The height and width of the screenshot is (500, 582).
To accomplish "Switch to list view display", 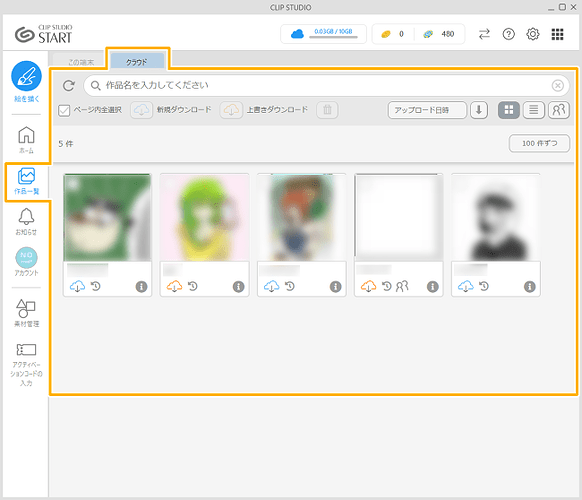I will [533, 110].
